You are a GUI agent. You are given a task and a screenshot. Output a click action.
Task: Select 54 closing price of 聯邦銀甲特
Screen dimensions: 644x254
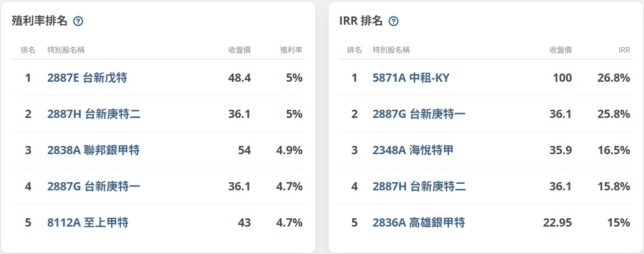tap(244, 150)
